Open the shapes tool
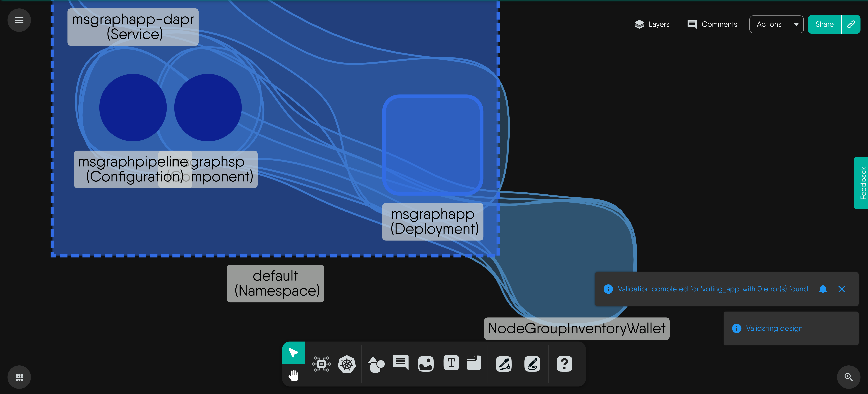 [x=376, y=364]
